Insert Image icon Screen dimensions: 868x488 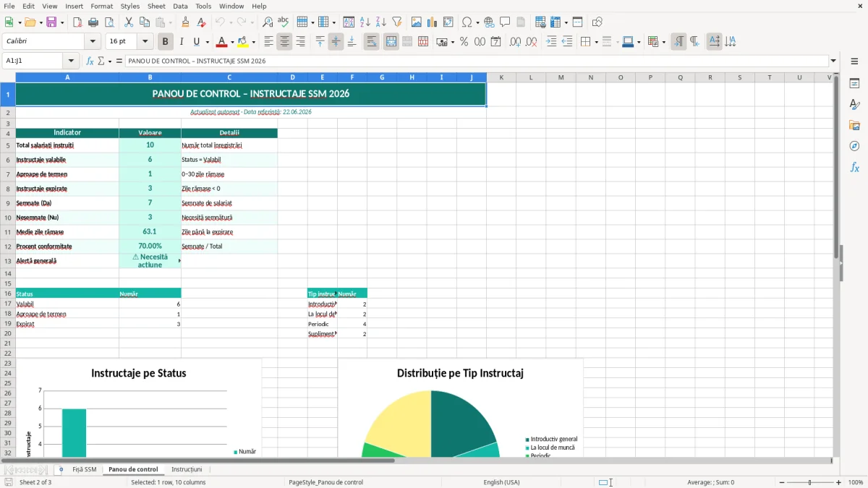[417, 22]
